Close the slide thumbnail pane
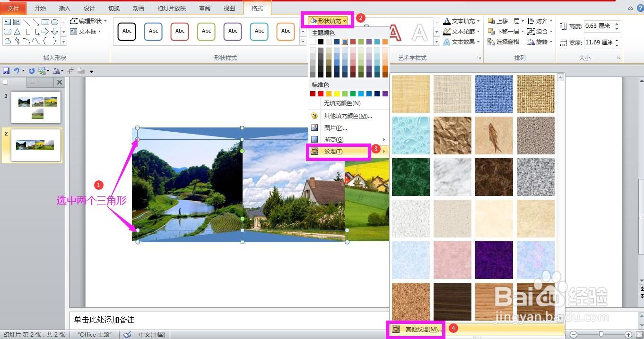 click(x=60, y=82)
